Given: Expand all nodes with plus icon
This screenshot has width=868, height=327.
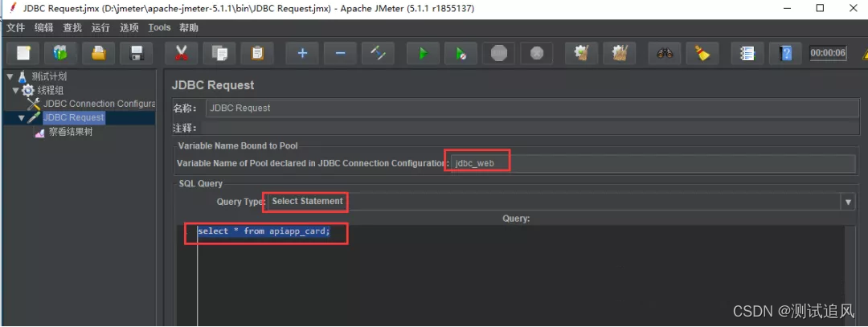Looking at the screenshot, I should pos(302,53).
